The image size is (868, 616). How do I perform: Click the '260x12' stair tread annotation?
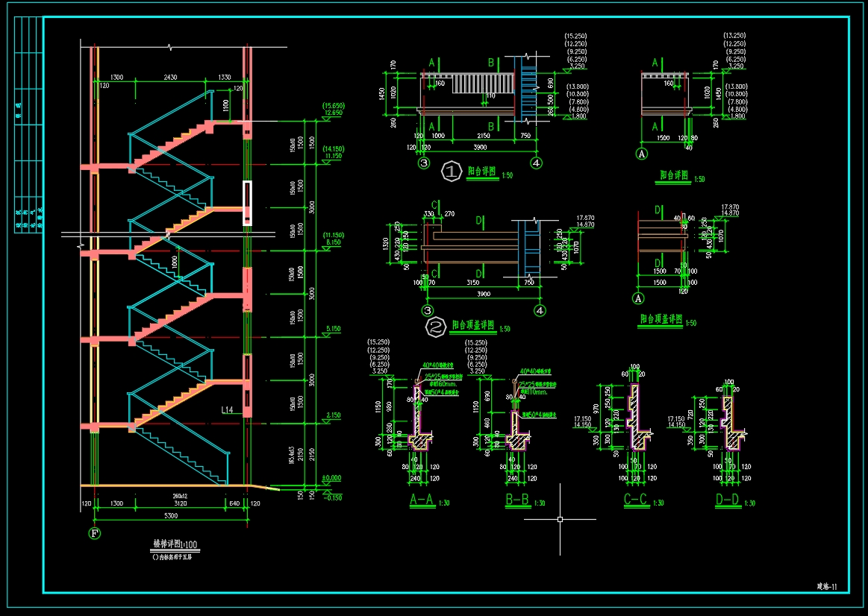181,496
